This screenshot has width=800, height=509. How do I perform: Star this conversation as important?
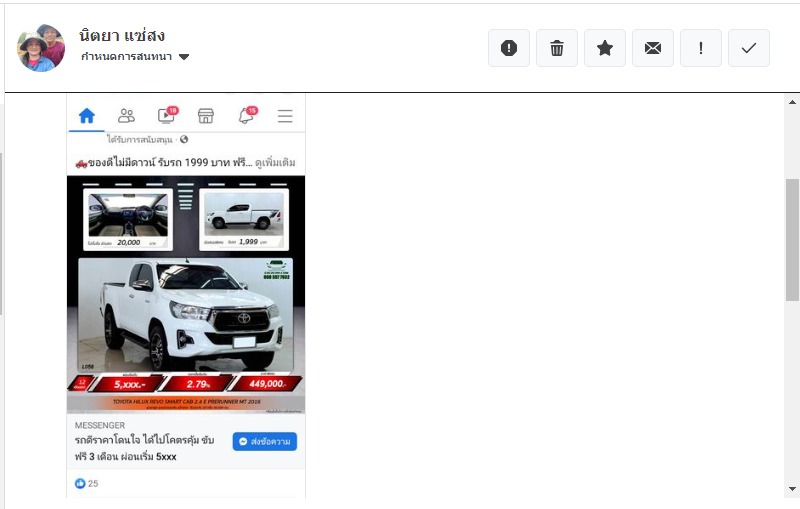pos(605,48)
